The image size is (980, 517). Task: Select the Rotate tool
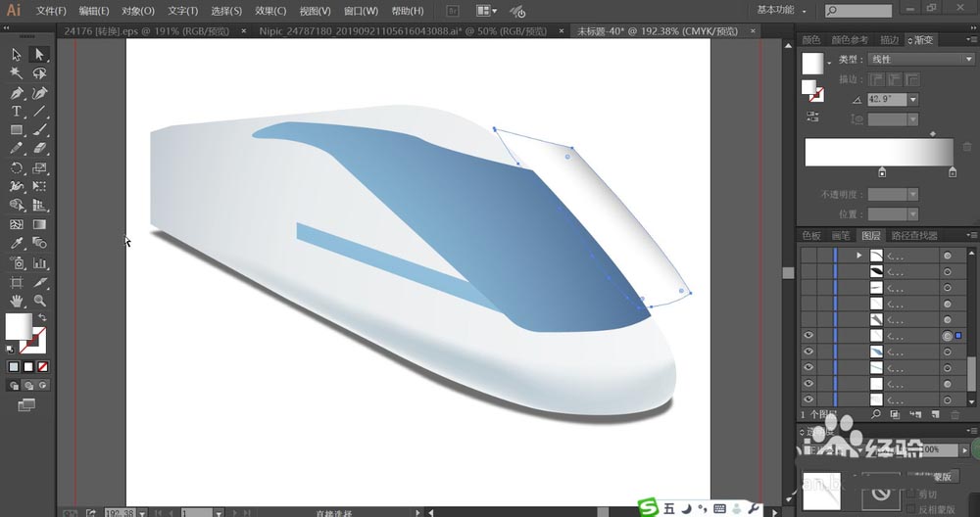click(x=17, y=168)
